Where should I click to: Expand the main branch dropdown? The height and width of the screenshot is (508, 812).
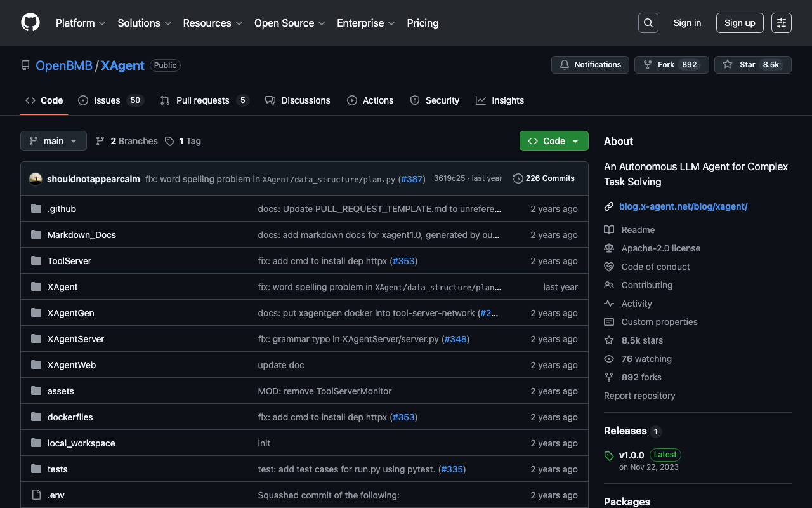coord(53,141)
